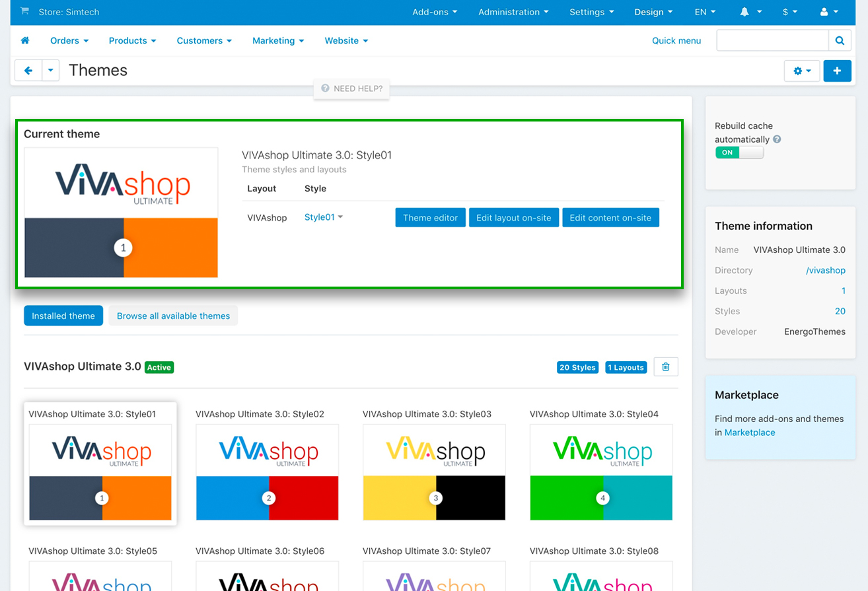Select the Installed theme tab
The image size is (868, 591).
pos(63,316)
